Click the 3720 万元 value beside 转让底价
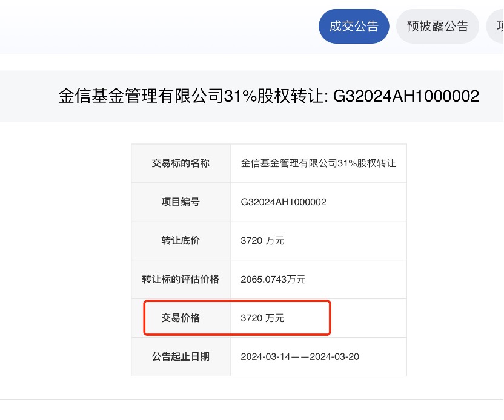The width and height of the screenshot is (504, 420). 262,240
